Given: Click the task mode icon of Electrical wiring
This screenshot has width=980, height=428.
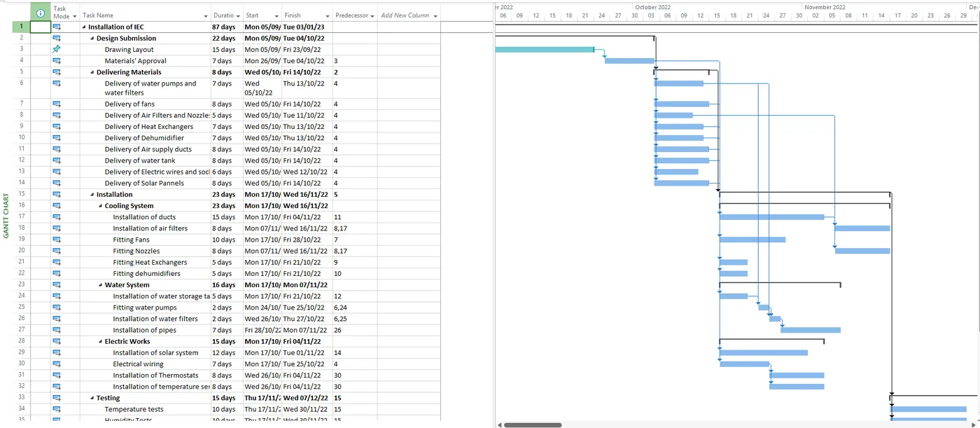Looking at the screenshot, I should point(57,364).
